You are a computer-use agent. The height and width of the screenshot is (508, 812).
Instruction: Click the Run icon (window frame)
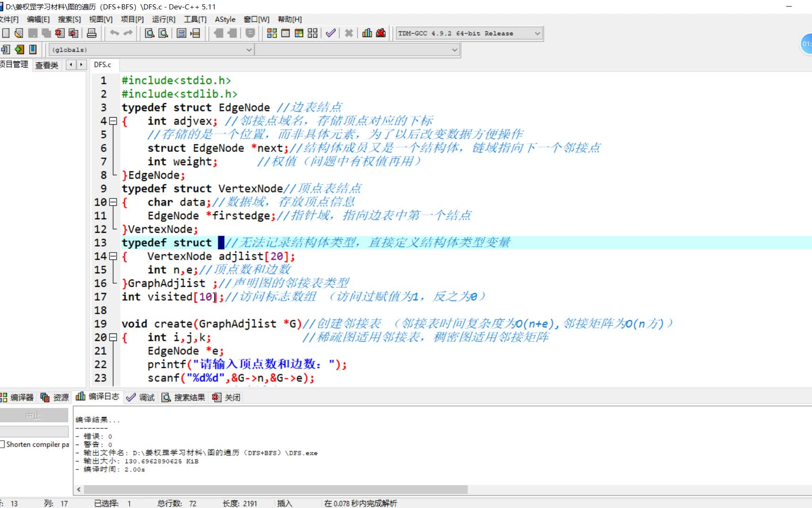[285, 33]
